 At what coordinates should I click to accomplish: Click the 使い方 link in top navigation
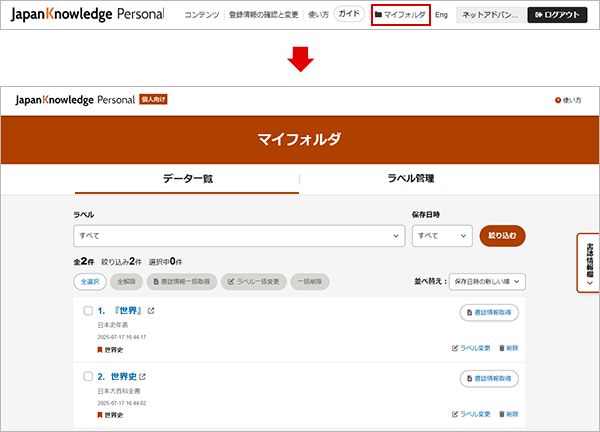318,15
